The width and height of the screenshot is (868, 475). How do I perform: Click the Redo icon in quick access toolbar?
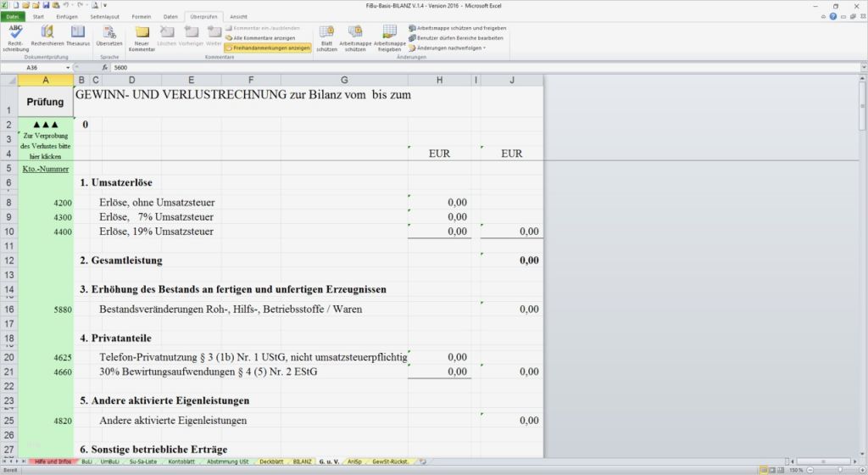(x=81, y=5)
